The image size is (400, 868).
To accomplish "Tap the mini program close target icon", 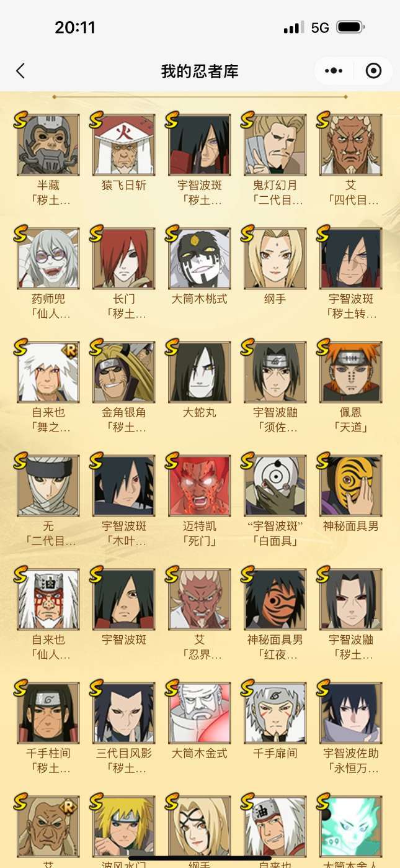I will (373, 71).
